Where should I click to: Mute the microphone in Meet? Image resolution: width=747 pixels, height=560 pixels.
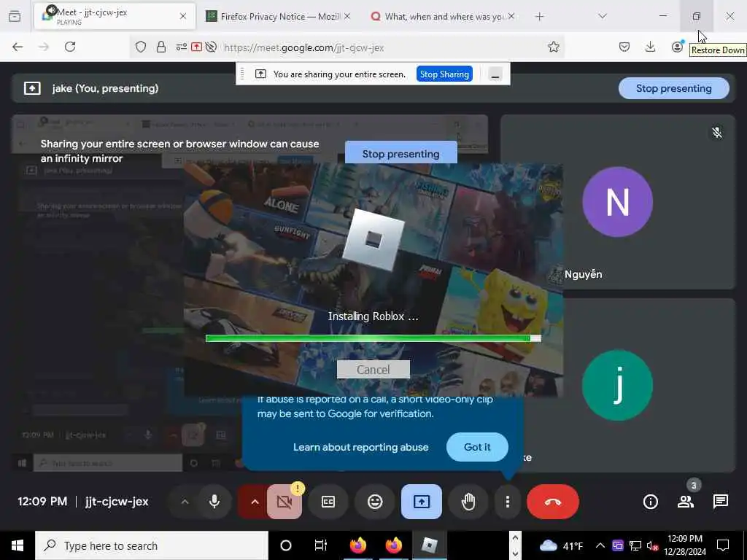(214, 502)
